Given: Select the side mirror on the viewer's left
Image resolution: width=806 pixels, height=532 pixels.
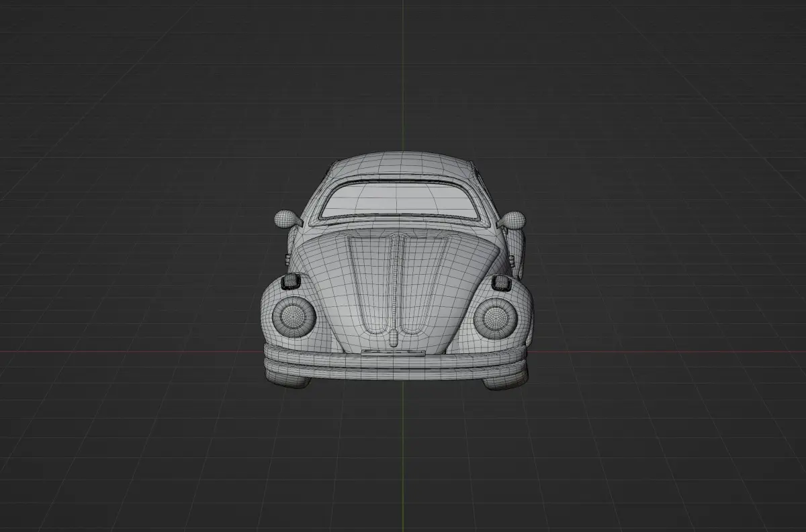Looking at the screenshot, I should [287, 218].
